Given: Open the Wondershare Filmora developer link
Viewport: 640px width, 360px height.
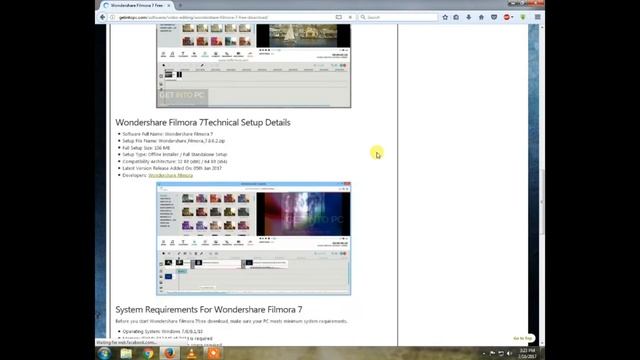Looking at the screenshot, I should [x=171, y=175].
